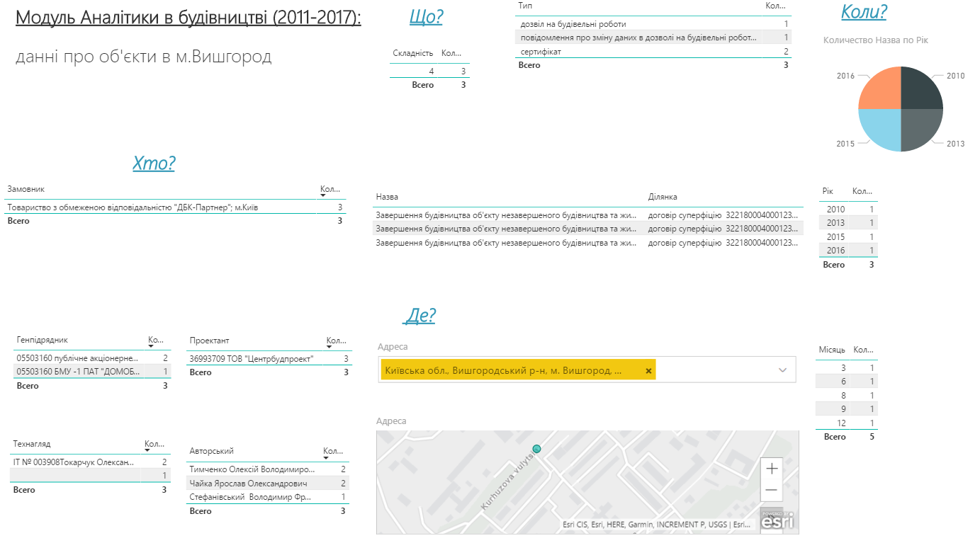
Task: Click the Тип column header
Action: point(525,6)
